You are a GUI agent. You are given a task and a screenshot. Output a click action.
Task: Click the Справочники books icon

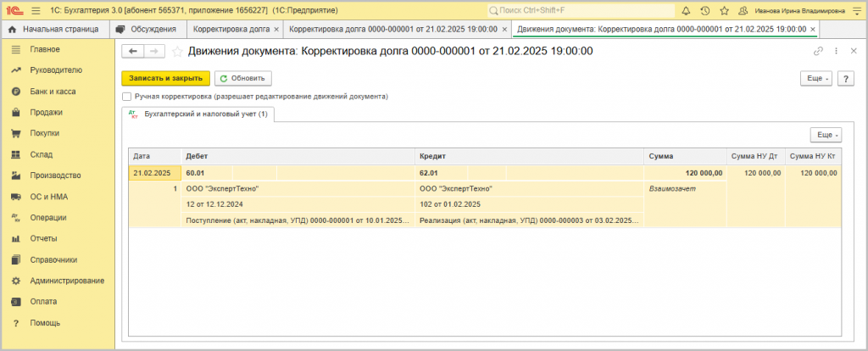(16, 259)
